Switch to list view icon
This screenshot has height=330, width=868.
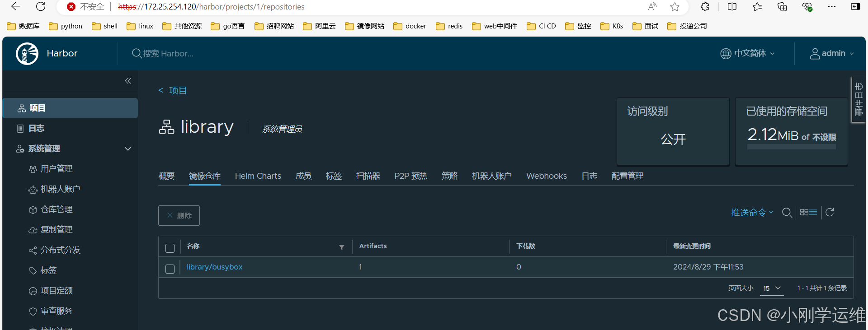(x=813, y=212)
